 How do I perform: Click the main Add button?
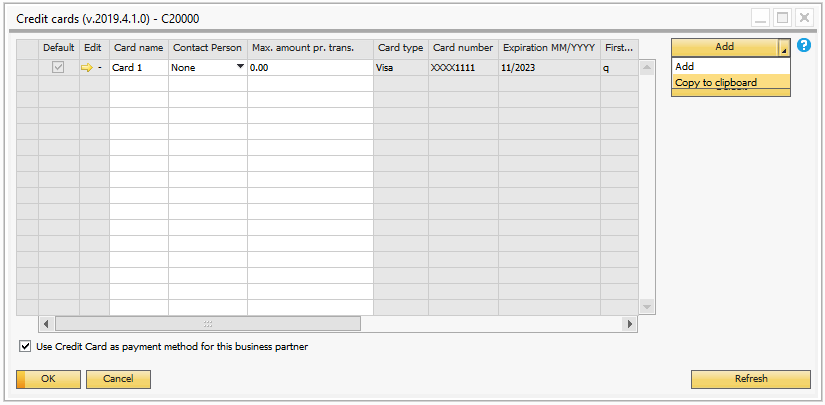pyautogui.click(x=725, y=47)
